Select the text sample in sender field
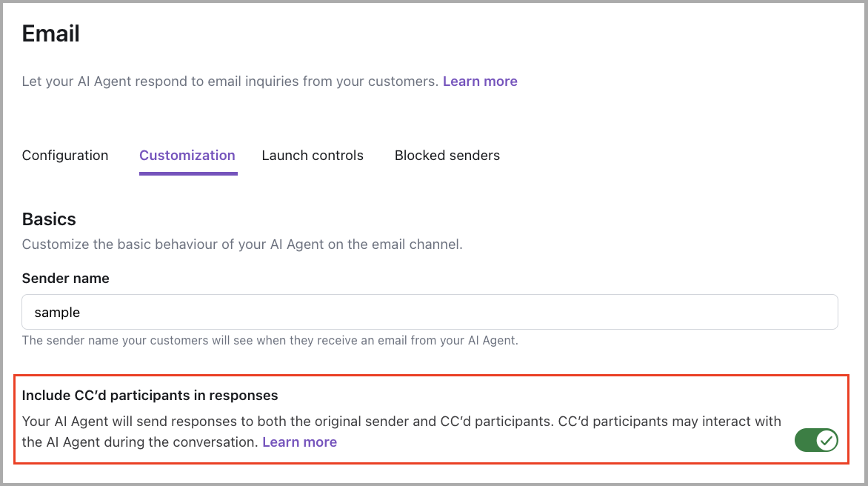The width and height of the screenshot is (868, 486). 56,312
